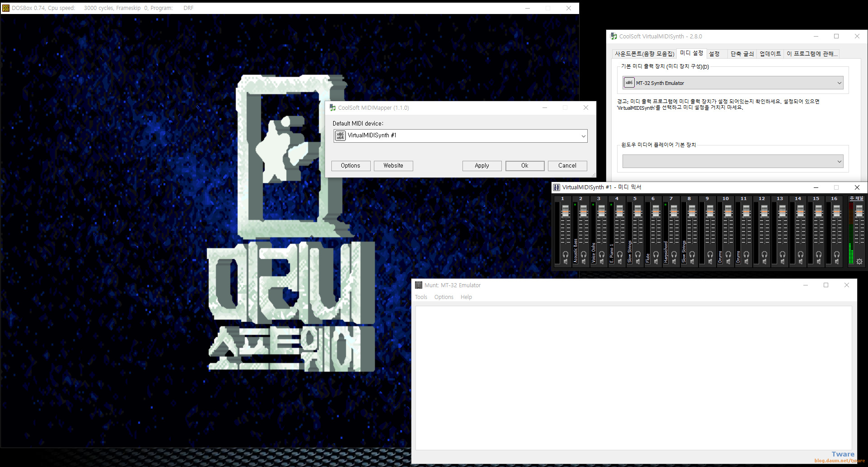Open Help menu in Munt
This screenshot has height=467, width=868.
tap(466, 297)
